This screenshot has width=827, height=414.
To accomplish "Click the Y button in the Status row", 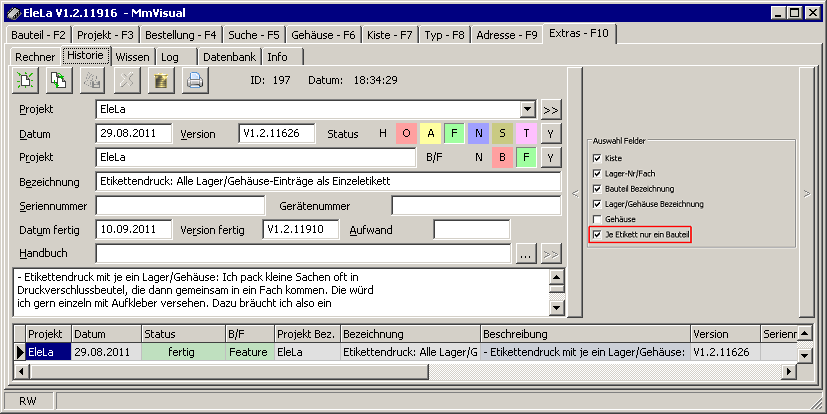I will [x=551, y=134].
